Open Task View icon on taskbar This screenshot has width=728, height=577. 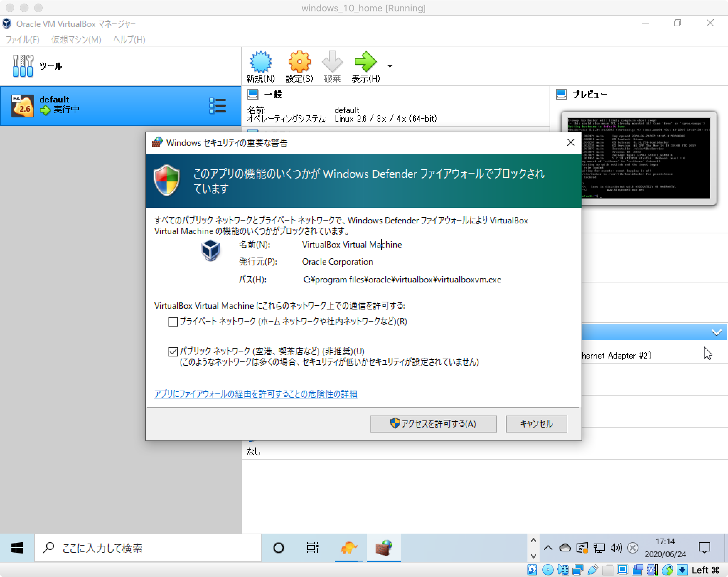click(312, 548)
